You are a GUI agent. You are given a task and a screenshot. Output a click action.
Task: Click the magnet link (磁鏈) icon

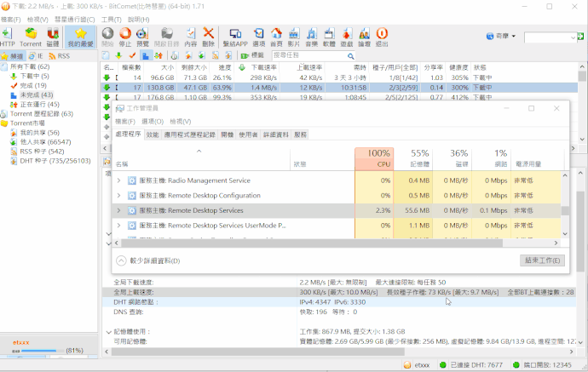[x=53, y=37]
